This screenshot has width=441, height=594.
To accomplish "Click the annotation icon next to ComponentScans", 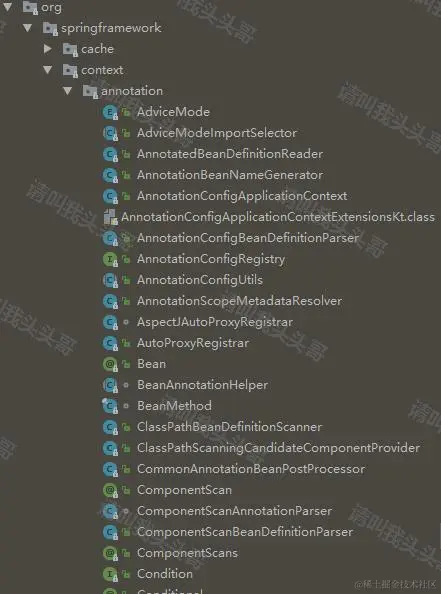I will point(110,553).
